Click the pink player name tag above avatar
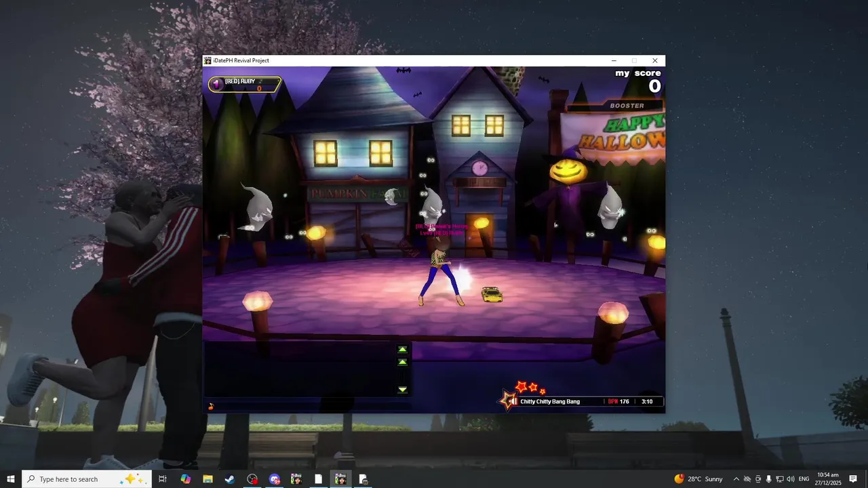 pyautogui.click(x=442, y=230)
